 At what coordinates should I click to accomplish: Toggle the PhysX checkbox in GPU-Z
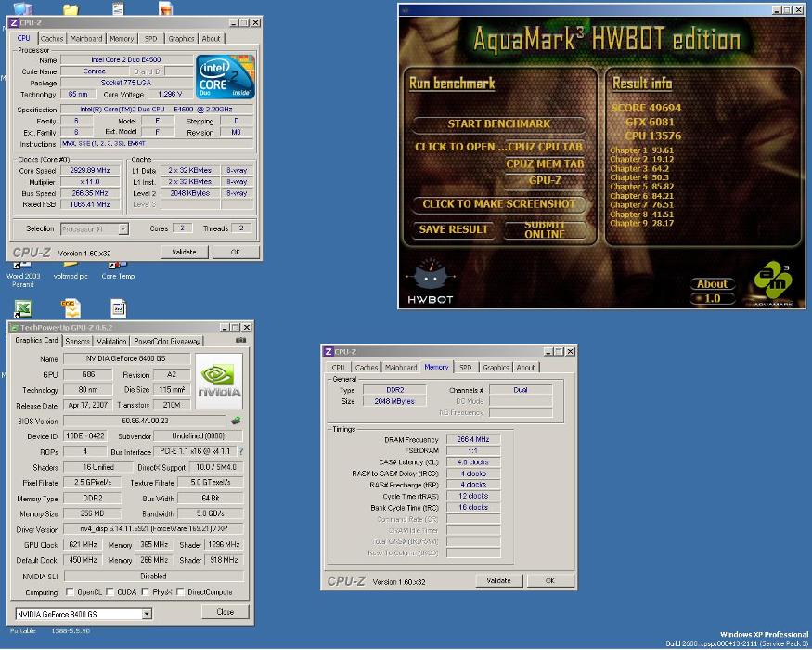[146, 591]
